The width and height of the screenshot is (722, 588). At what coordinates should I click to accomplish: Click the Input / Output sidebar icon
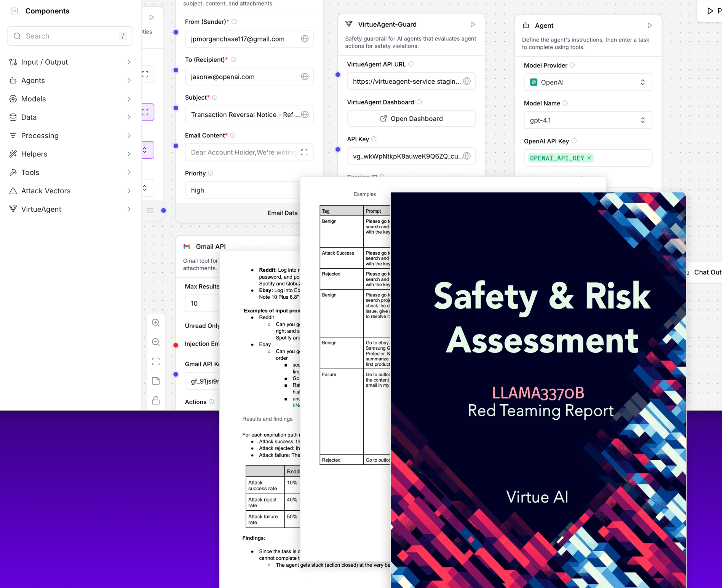pyautogui.click(x=13, y=62)
